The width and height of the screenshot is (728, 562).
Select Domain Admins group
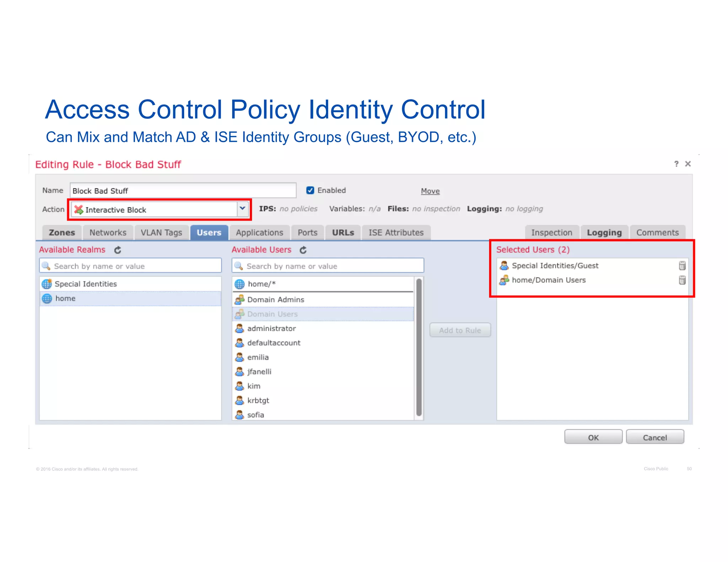point(323,299)
